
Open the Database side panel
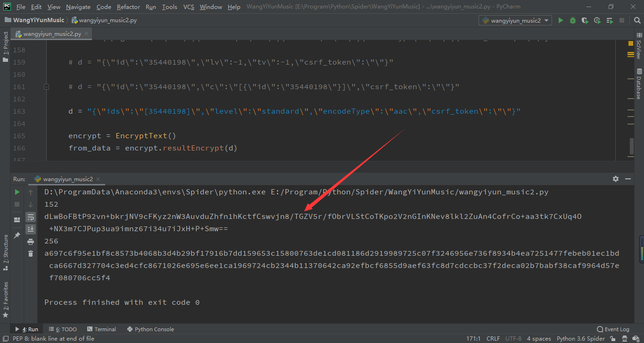(639, 84)
